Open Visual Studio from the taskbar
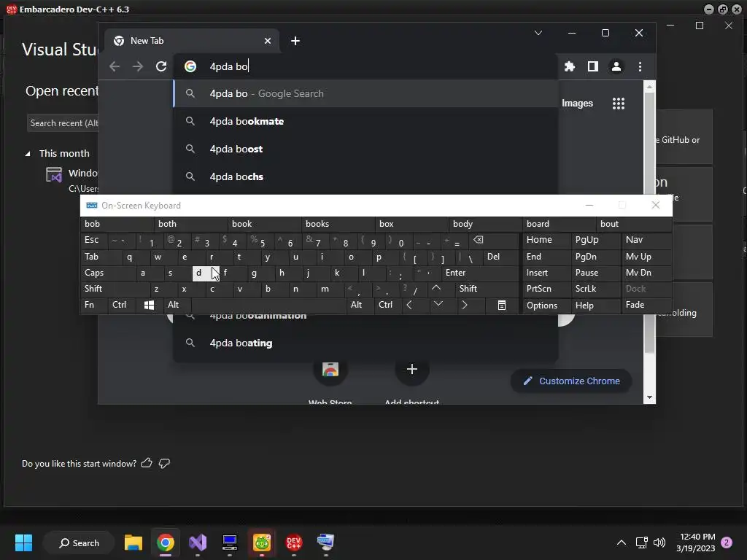Viewport: 747px width, 560px height. (x=198, y=542)
